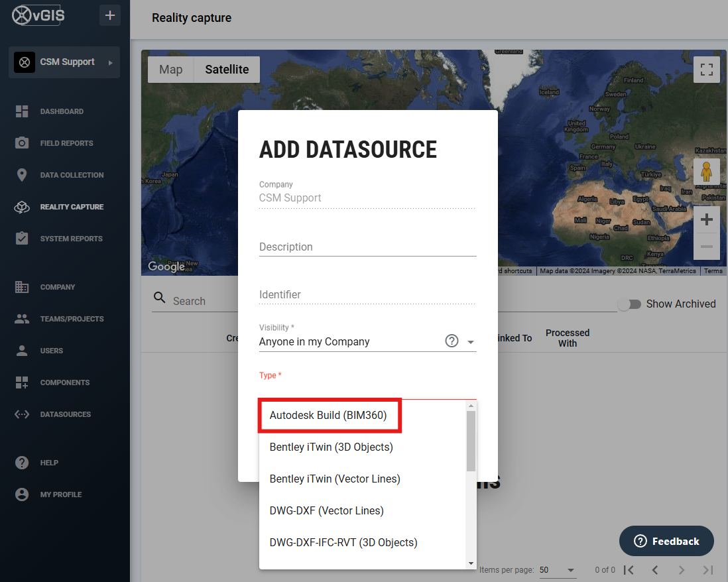Select DWG-DXF-IFC-RVT (3D Objects) option
This screenshot has width=728, height=582.
click(362, 542)
